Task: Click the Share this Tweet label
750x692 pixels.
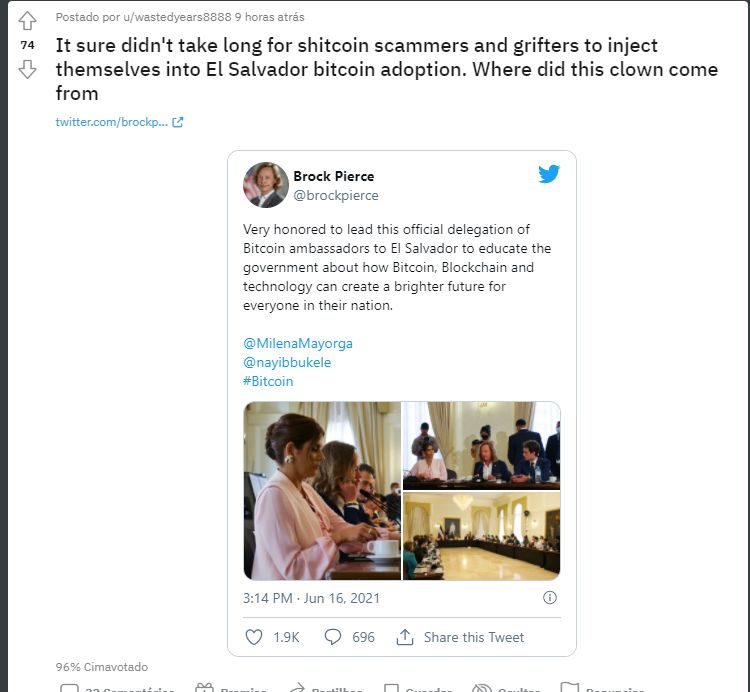Action: click(x=474, y=637)
